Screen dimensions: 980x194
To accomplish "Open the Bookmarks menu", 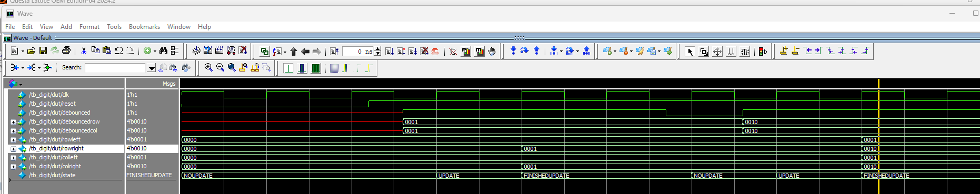I will pos(144,27).
